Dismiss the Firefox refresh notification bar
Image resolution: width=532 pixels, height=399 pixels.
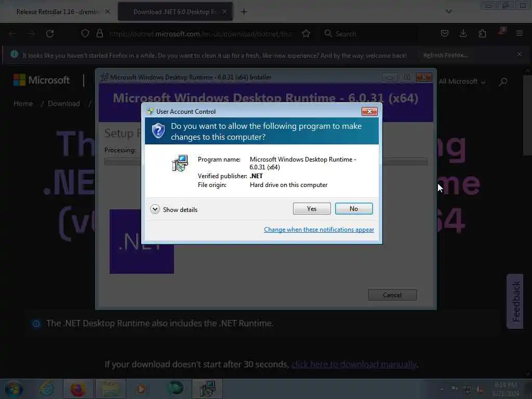(519, 54)
